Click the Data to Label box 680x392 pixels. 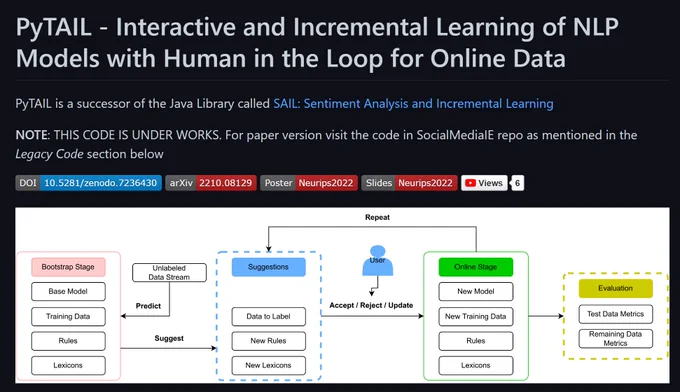268,317
